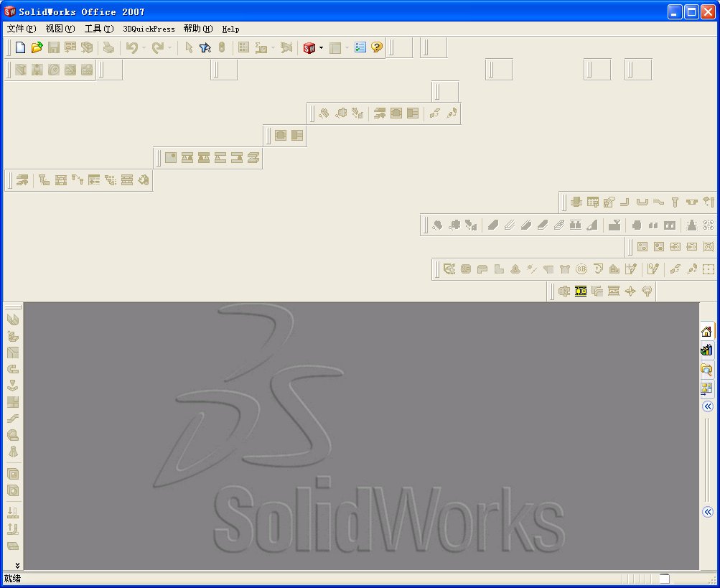Open the 帮助(H) menu
Image resolution: width=720 pixels, height=588 pixels.
click(x=198, y=29)
